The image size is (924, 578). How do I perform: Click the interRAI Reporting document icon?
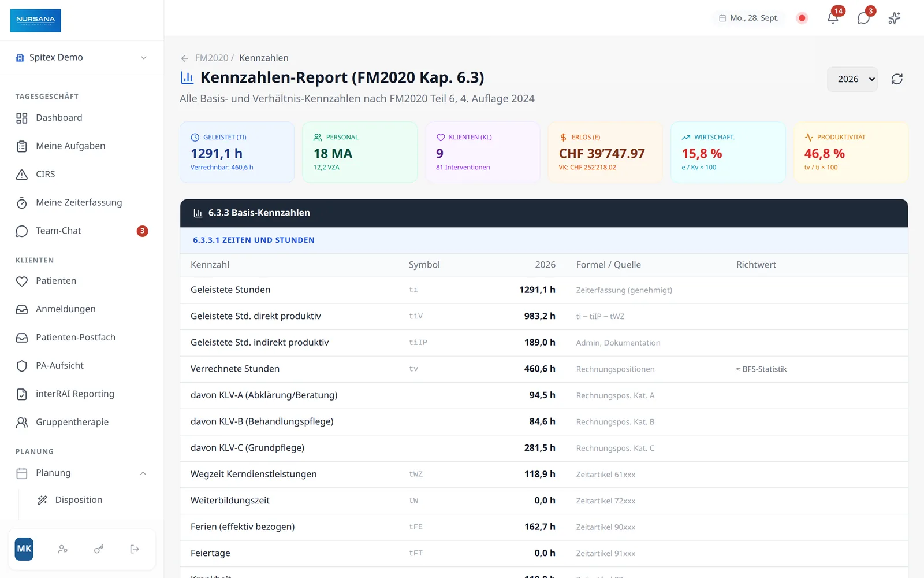[22, 394]
